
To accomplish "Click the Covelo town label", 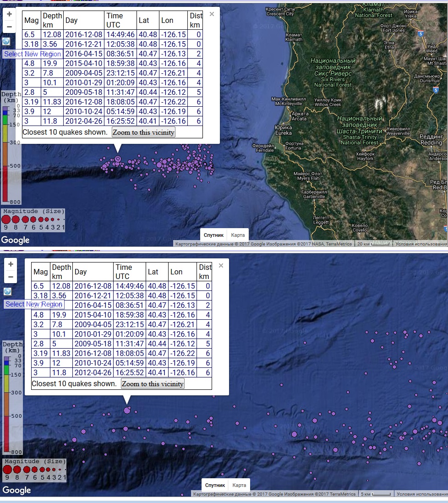I will coord(360,228).
